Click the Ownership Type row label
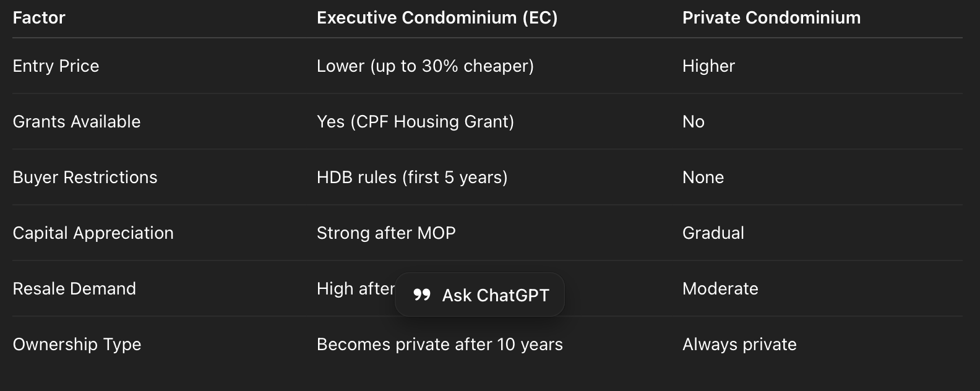Screen dimensions: 980x391 pos(77,345)
